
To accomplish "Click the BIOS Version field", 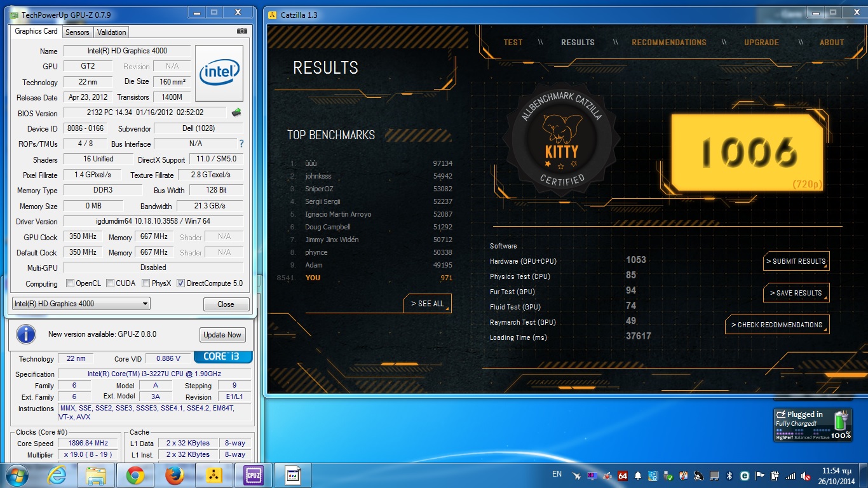I will click(145, 112).
